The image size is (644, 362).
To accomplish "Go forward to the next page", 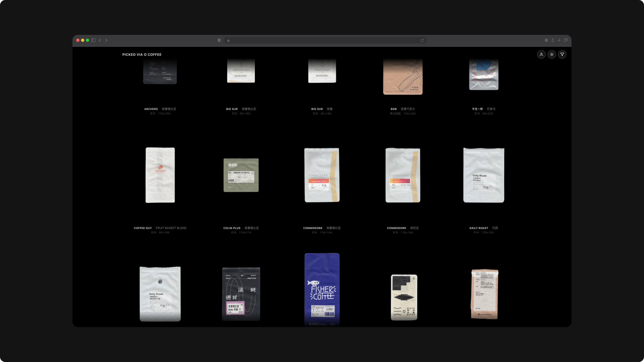I will pyautogui.click(x=106, y=40).
